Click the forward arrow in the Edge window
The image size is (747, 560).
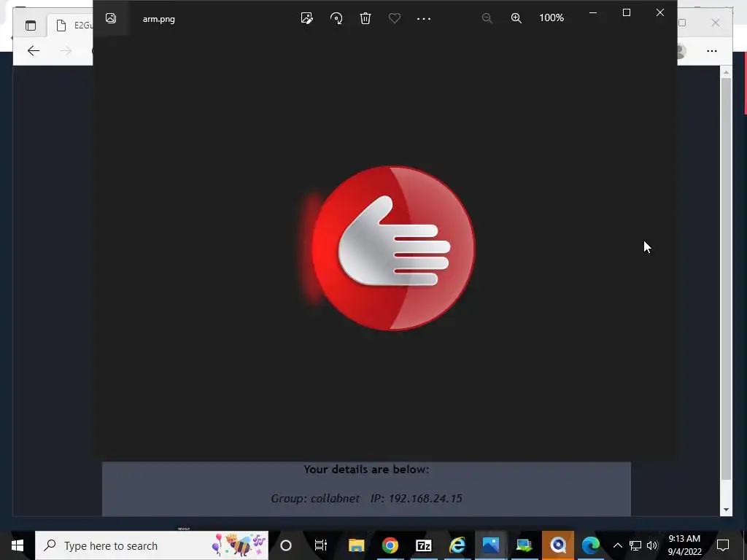click(66, 50)
